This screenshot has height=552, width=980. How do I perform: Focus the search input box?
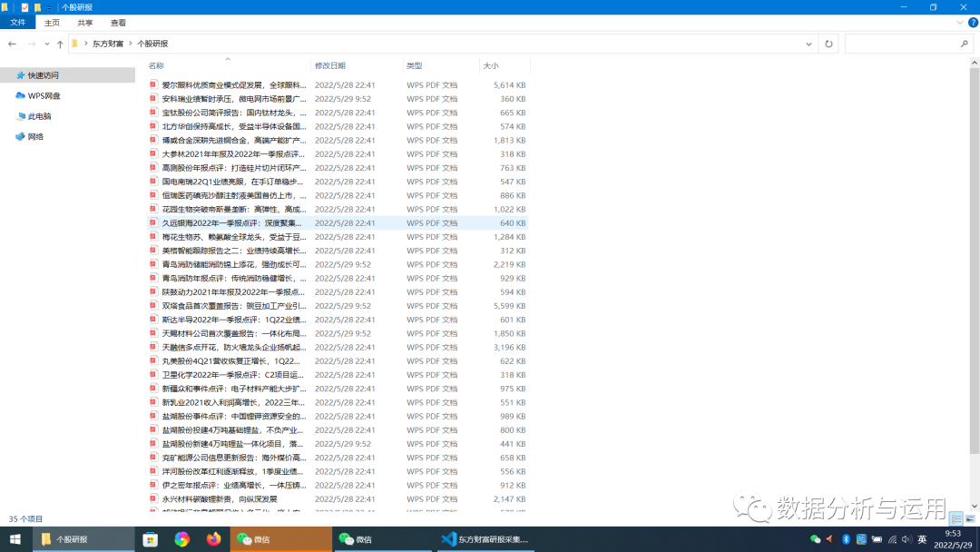(902, 44)
